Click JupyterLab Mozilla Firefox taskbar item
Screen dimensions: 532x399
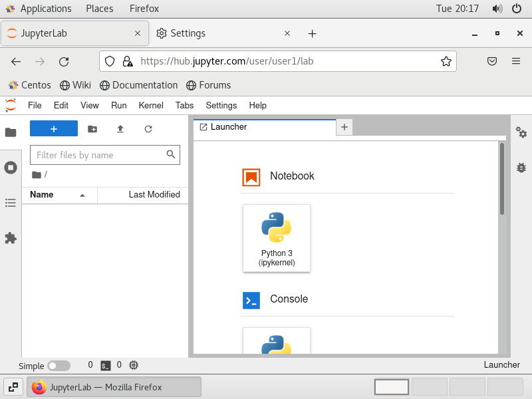[114, 387]
